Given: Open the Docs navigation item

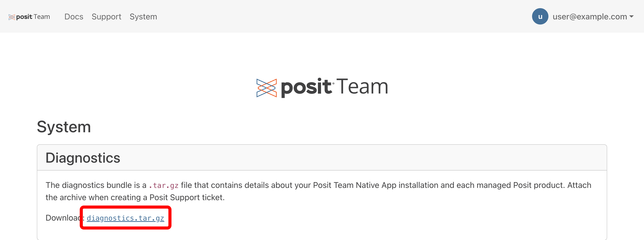Looking at the screenshot, I should click(x=74, y=17).
